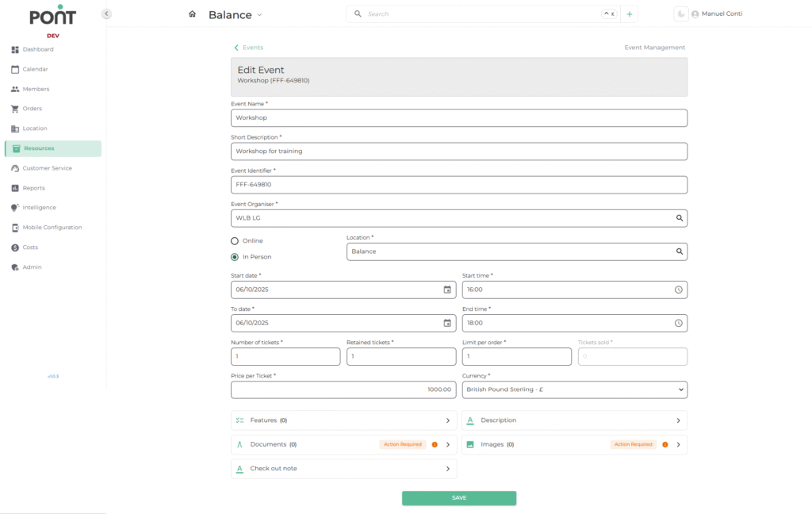Image resolution: width=812 pixels, height=514 pixels.
Task: Expand the Balance location dropdown in header
Action: point(259,15)
